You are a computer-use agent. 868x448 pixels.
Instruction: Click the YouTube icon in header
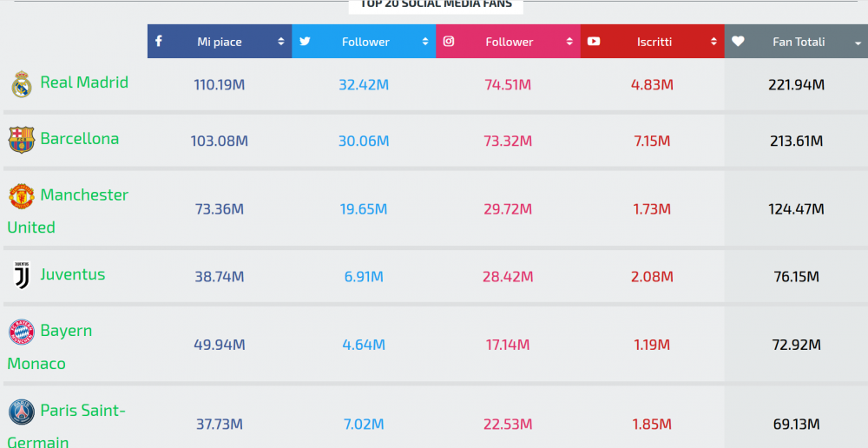594,41
